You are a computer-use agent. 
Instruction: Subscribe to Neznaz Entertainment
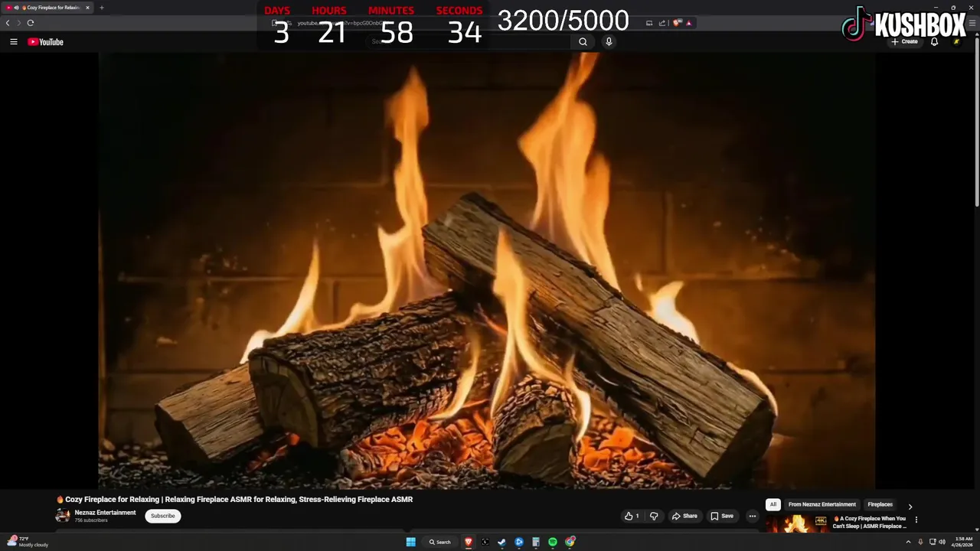pyautogui.click(x=163, y=516)
